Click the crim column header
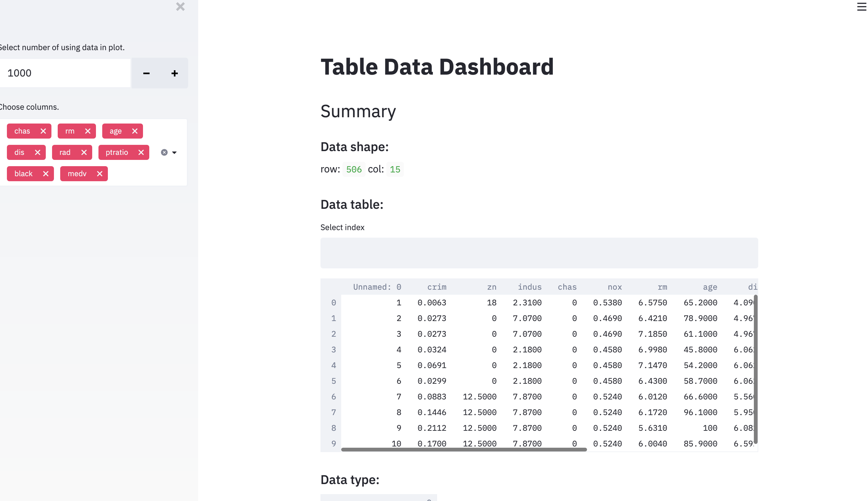The image size is (868, 501). pos(437,287)
